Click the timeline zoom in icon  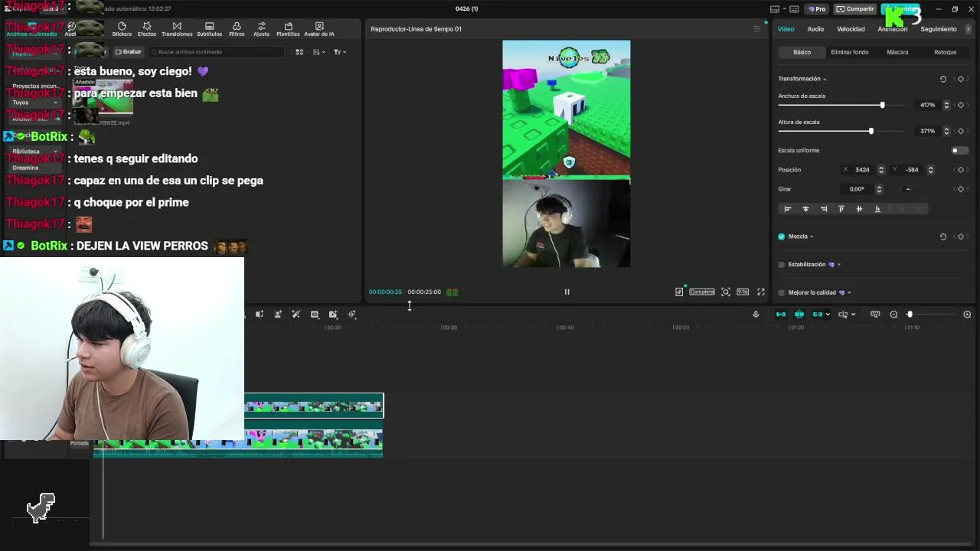[x=967, y=315]
